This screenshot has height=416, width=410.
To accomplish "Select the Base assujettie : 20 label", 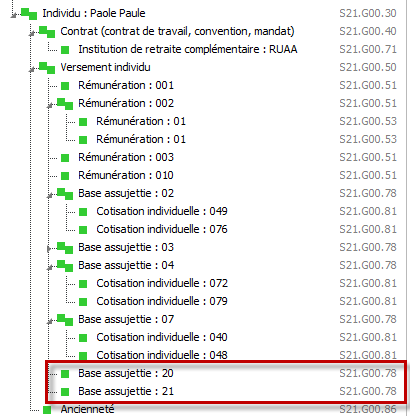I will coord(126,373).
